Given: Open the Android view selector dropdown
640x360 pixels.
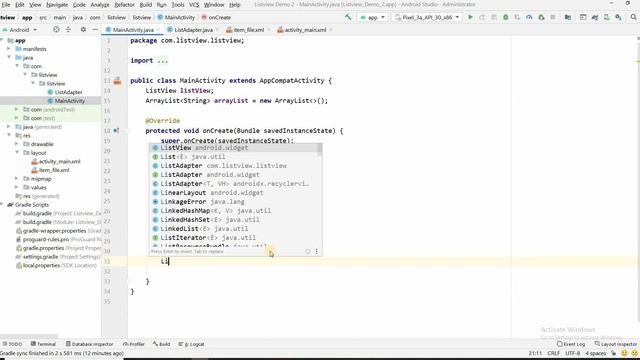Looking at the screenshot, I should 20,30.
